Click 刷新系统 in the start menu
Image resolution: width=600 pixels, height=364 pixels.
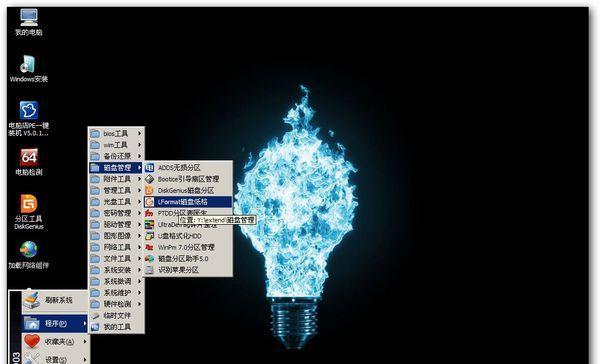click(55, 300)
